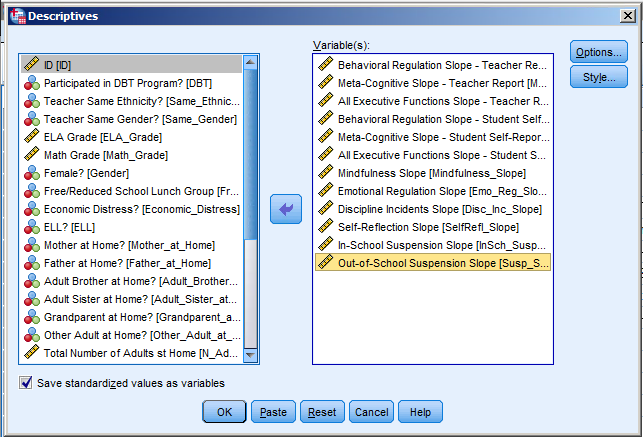Click the SPSS icon in the Descriptives title bar
This screenshot has width=643, height=437.
tap(18, 16)
